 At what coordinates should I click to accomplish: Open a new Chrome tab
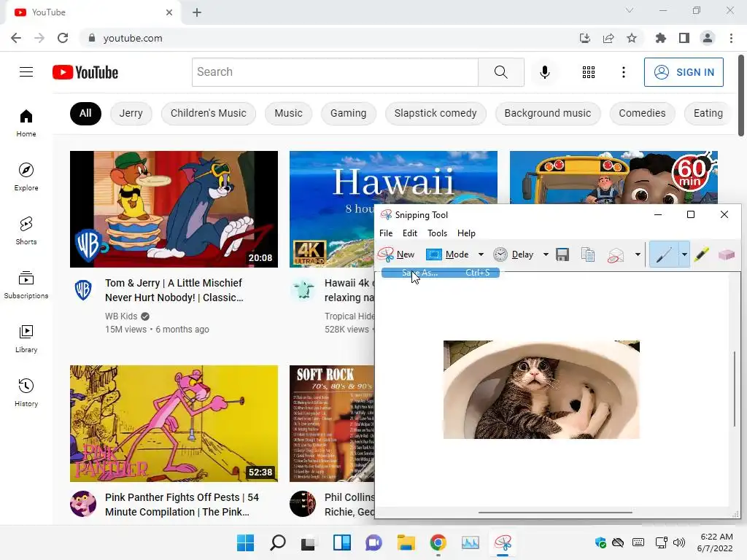[x=197, y=12]
